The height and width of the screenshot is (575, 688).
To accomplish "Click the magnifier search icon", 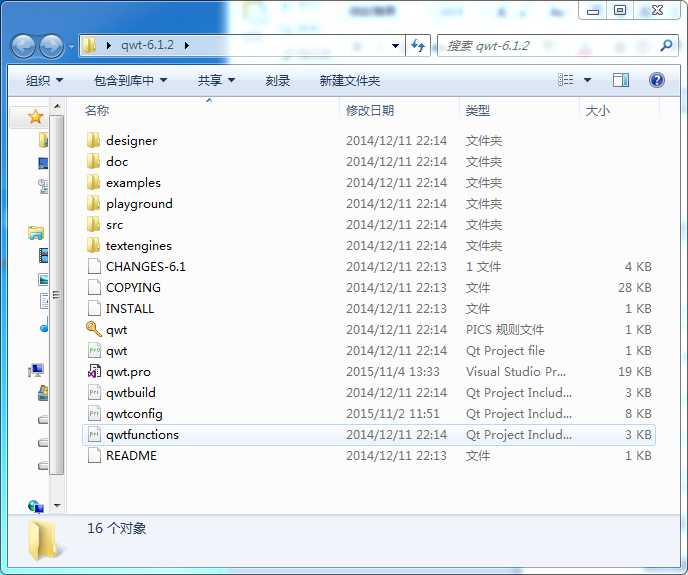I will point(666,45).
